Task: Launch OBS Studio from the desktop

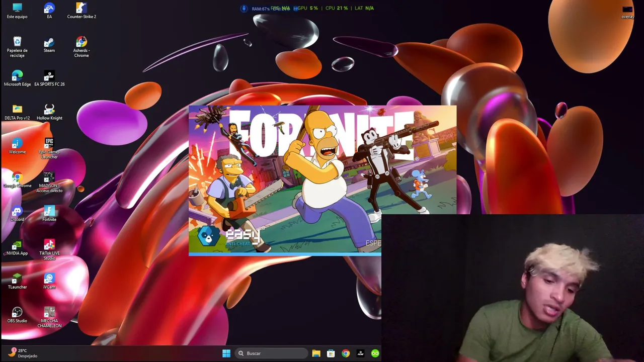Action: [x=17, y=315]
